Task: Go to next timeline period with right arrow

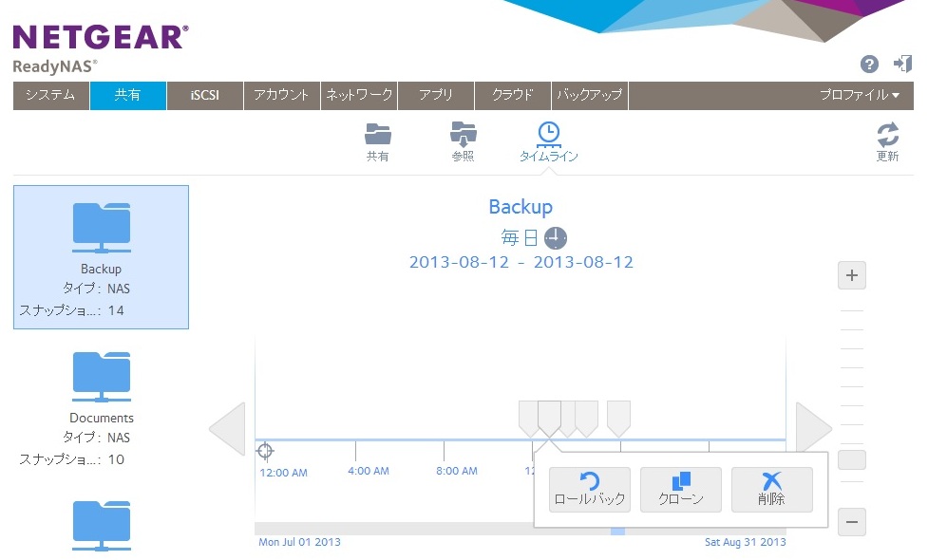Action: tap(814, 429)
